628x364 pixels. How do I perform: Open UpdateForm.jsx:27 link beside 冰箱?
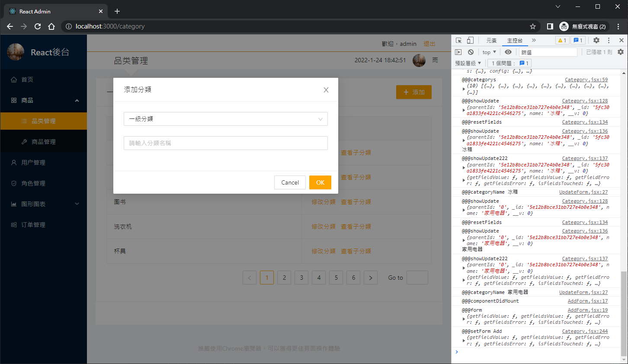coord(583,192)
